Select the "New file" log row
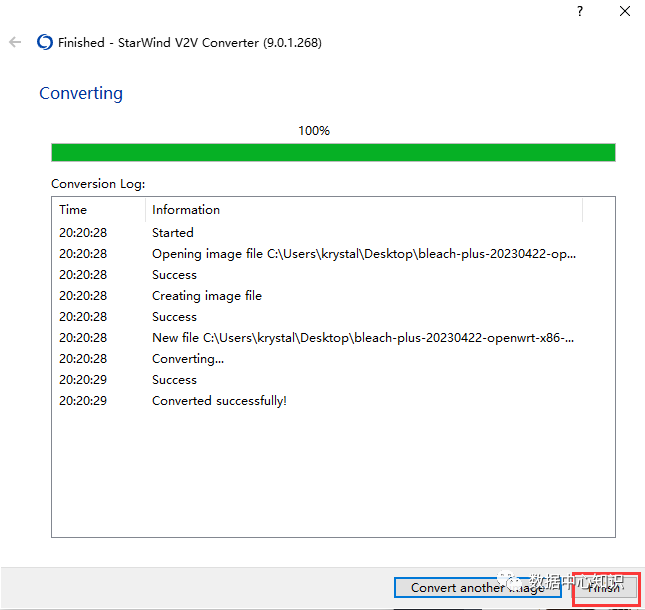The height and width of the screenshot is (610, 645). (363, 338)
